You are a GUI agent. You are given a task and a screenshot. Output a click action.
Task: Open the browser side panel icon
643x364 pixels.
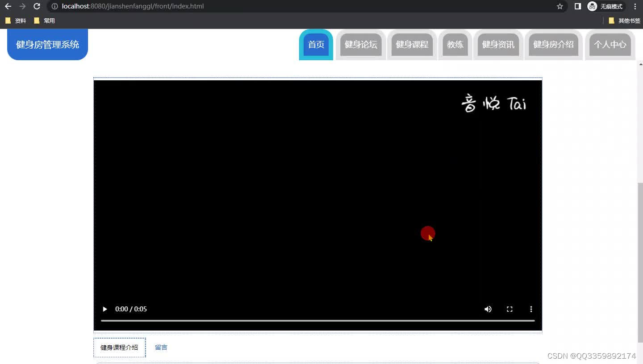pos(578,6)
